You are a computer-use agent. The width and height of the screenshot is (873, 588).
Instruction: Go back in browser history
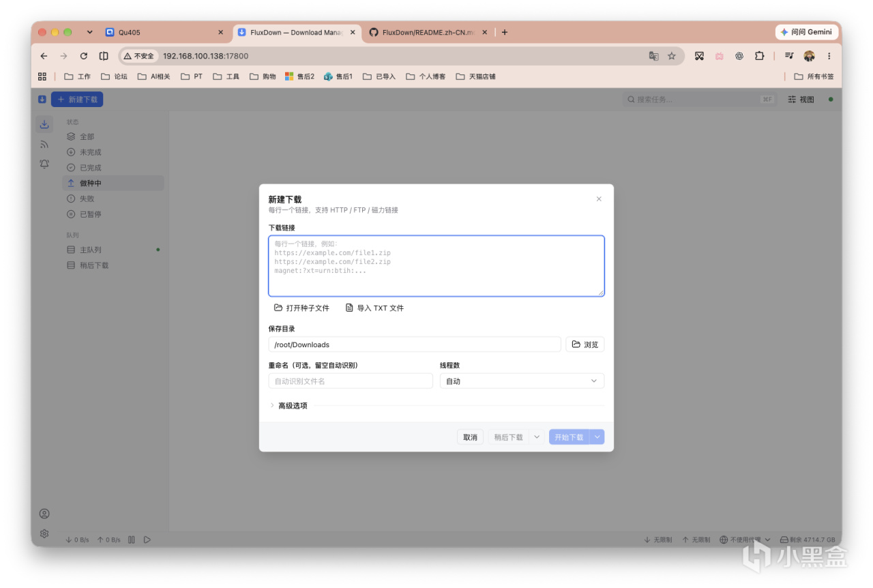pyautogui.click(x=44, y=56)
